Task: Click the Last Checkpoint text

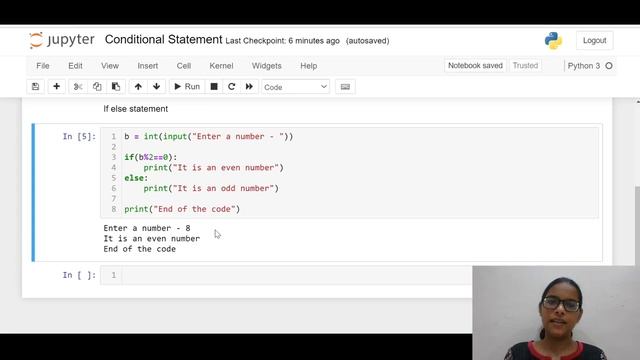Action: [282, 41]
